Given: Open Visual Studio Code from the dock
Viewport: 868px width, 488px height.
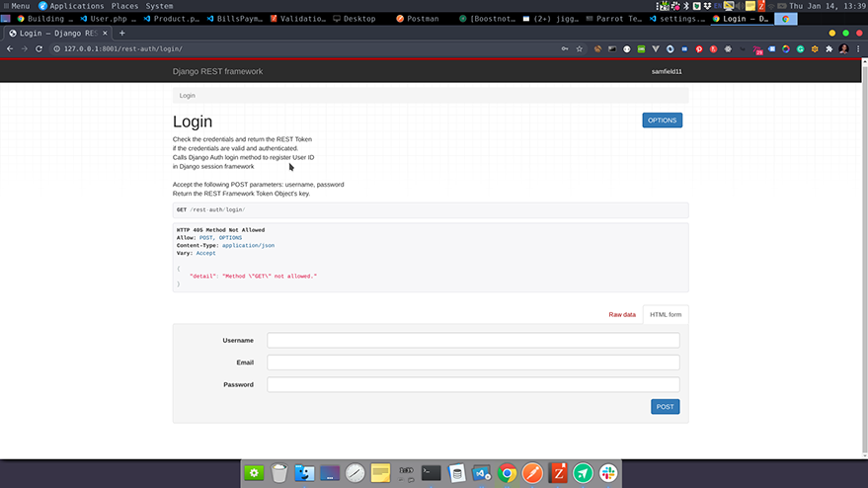Looking at the screenshot, I should point(481,473).
